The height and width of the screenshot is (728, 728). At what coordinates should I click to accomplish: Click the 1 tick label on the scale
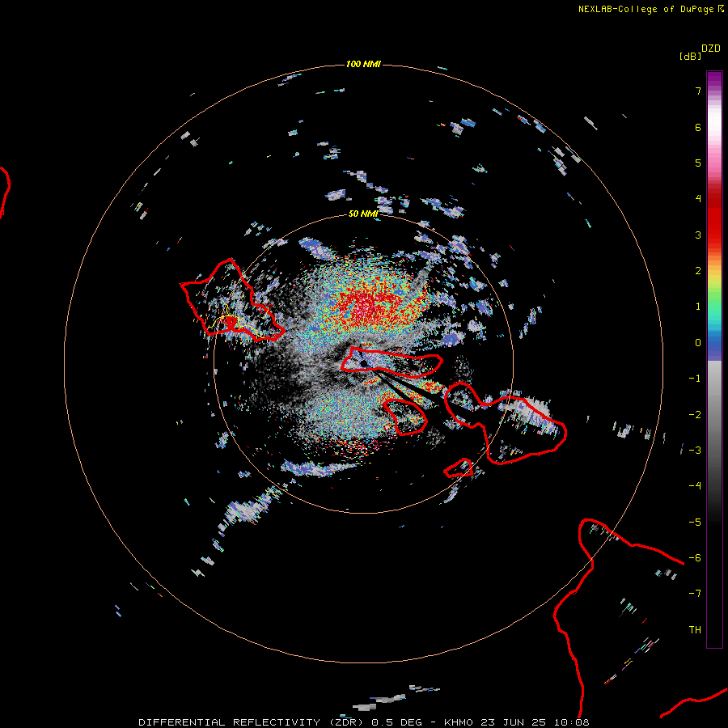point(698,307)
